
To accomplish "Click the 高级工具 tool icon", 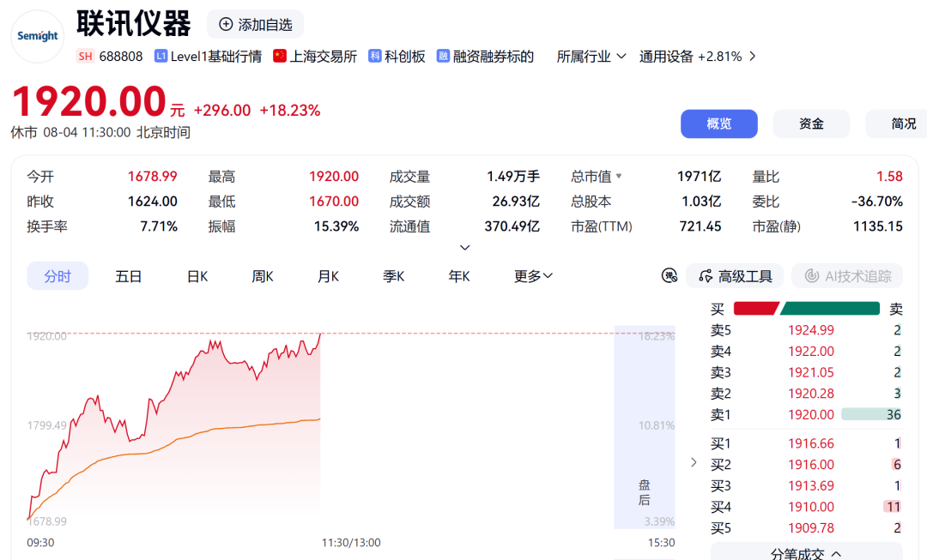I will point(706,276).
